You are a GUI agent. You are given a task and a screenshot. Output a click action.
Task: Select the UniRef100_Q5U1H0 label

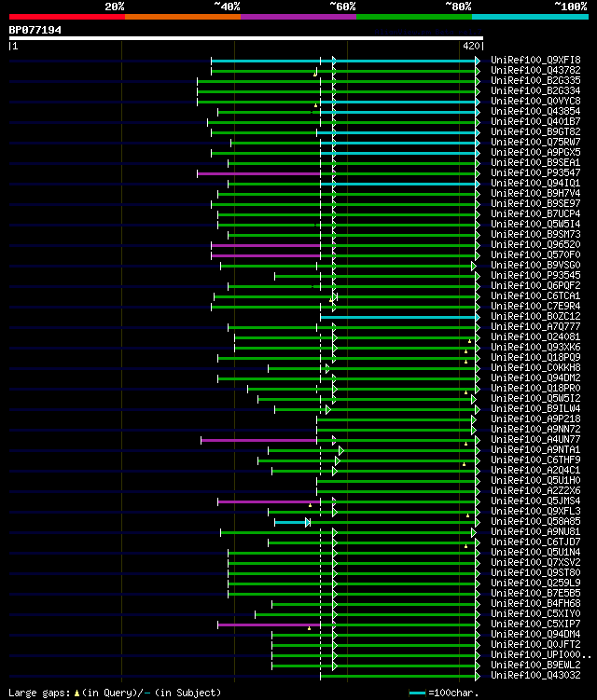535,481
